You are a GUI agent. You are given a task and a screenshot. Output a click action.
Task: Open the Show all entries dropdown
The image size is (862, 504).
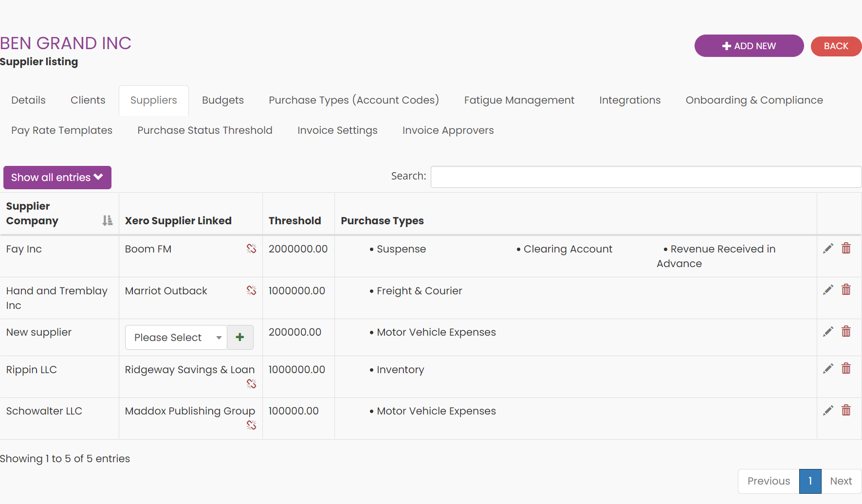57,178
